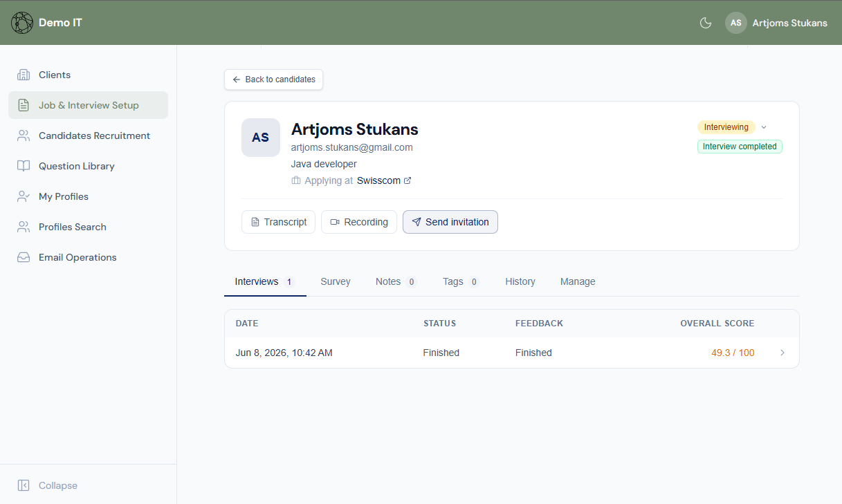Click the FEEDBACK column header
The height and width of the screenshot is (504, 842).
[539, 324]
